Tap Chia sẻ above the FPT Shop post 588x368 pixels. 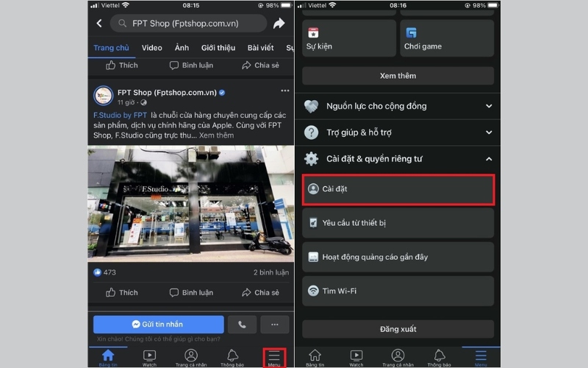click(x=261, y=66)
